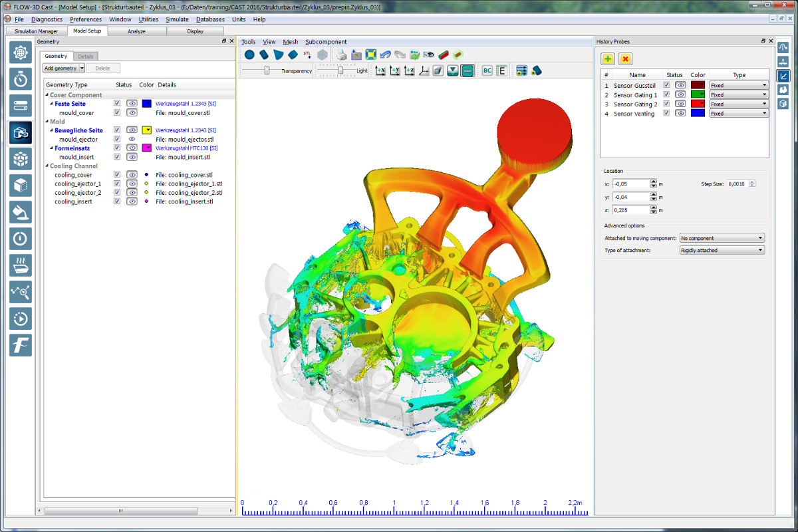This screenshot has height=532, width=798.
Task: Add a cone primitive from the toolbar
Action: click(x=278, y=55)
